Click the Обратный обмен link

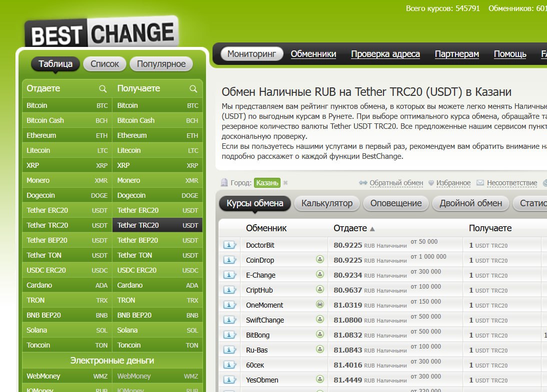coord(396,183)
